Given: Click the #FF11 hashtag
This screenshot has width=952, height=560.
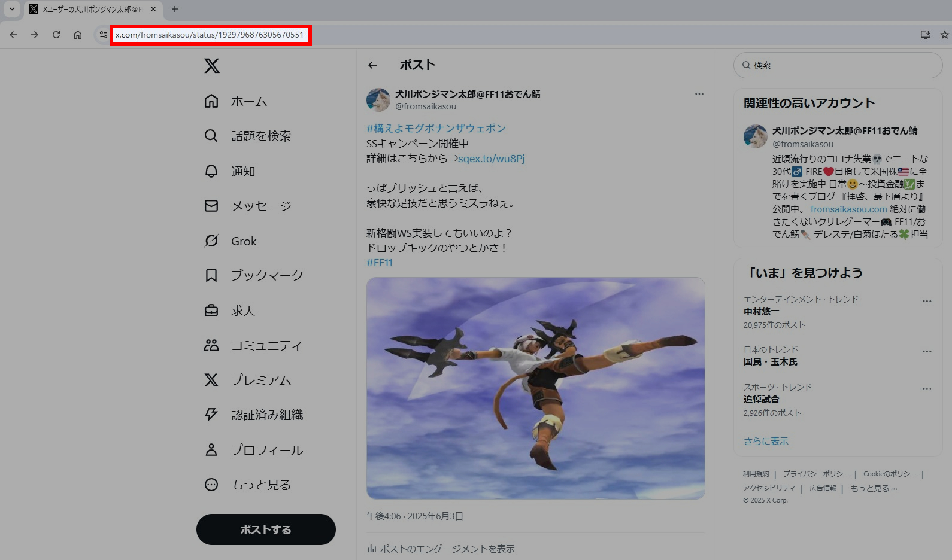Looking at the screenshot, I should coord(380,263).
